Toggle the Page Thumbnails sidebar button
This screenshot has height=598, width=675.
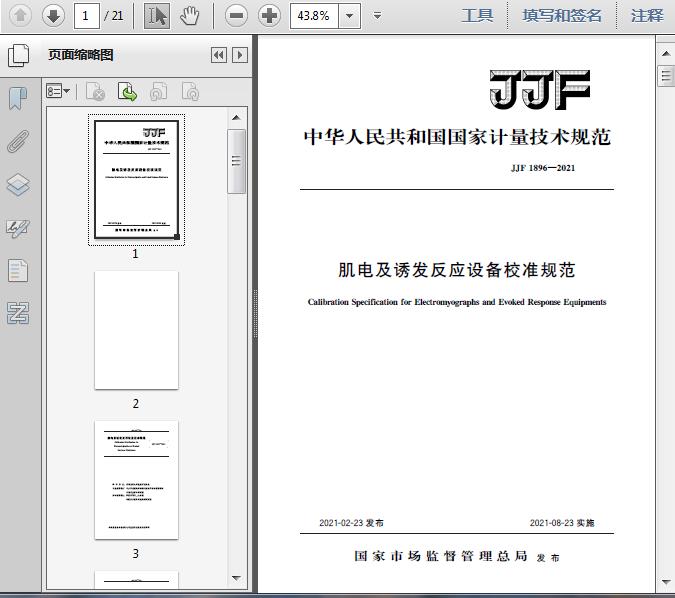click(18, 56)
